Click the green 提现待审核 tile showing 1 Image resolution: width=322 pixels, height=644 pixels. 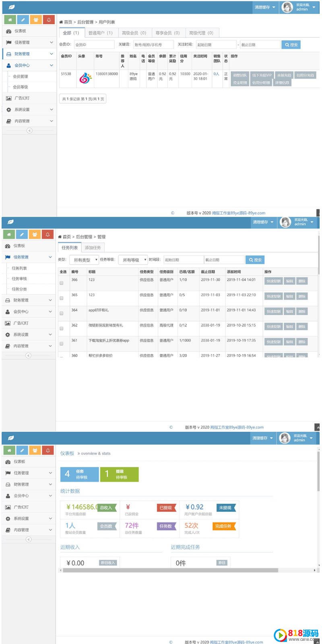point(119,474)
